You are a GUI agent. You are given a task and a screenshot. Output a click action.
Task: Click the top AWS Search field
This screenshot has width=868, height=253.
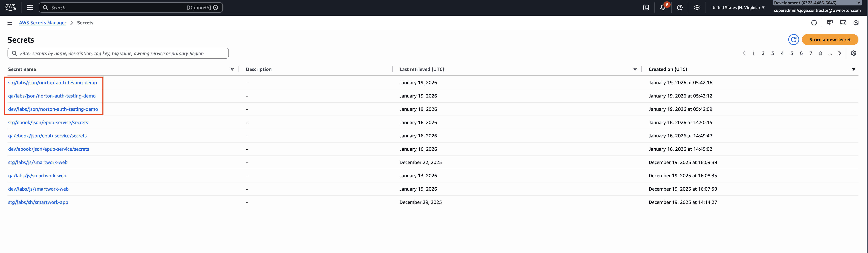tap(131, 7)
